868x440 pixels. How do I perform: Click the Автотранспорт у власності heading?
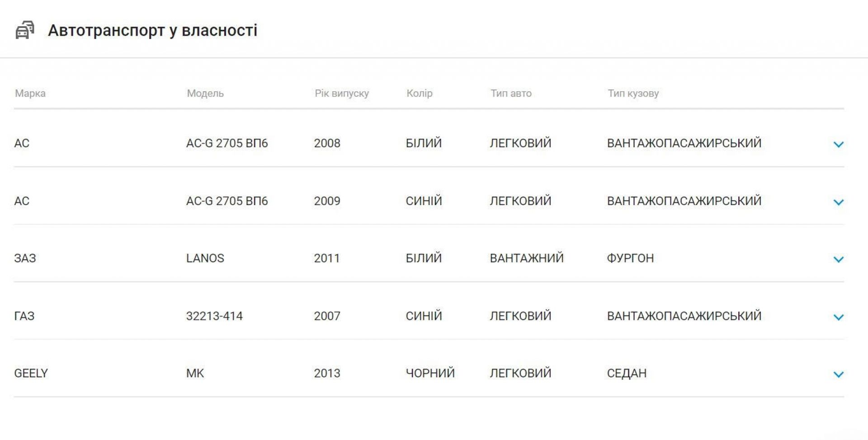pyautogui.click(x=152, y=30)
